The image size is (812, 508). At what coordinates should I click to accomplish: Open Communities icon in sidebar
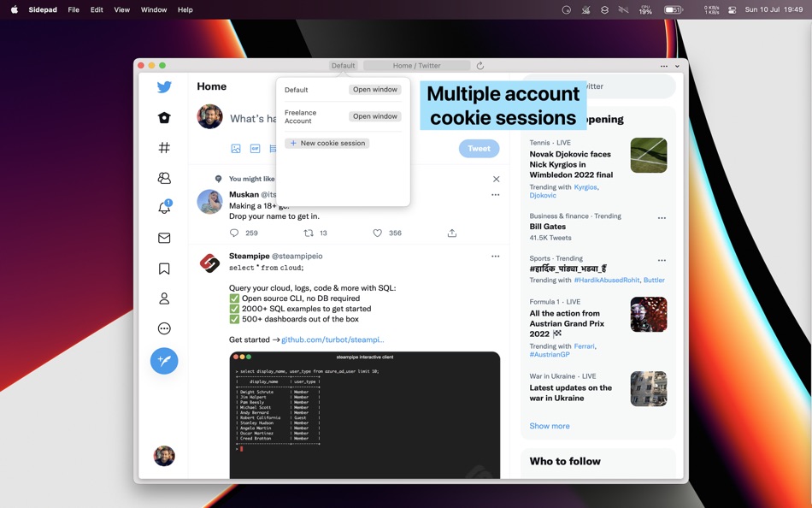pos(164,178)
